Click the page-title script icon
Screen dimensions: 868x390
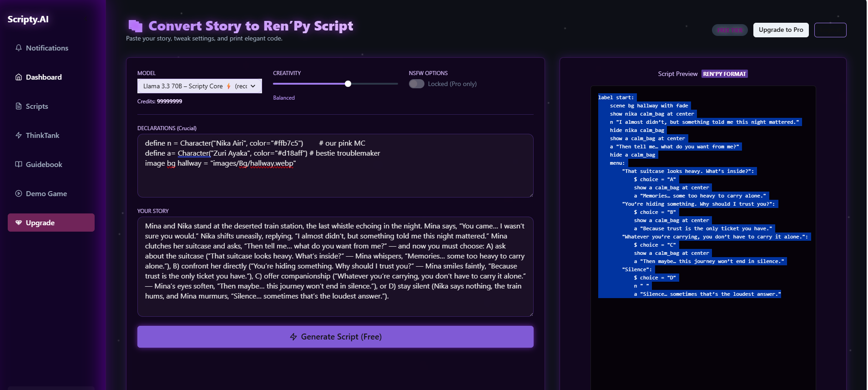[135, 26]
